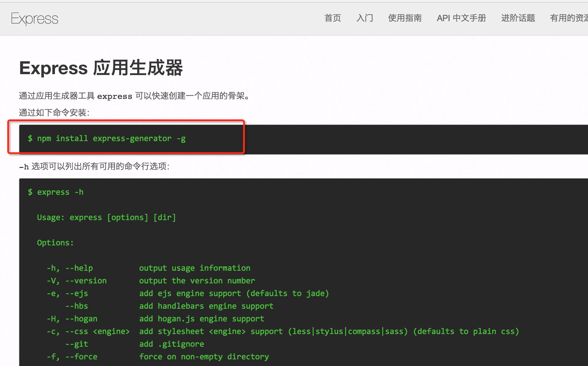This screenshot has width=588, height=366.
Task: Select the 'Usage: express [options] [dir]' line
Action: click(106, 217)
